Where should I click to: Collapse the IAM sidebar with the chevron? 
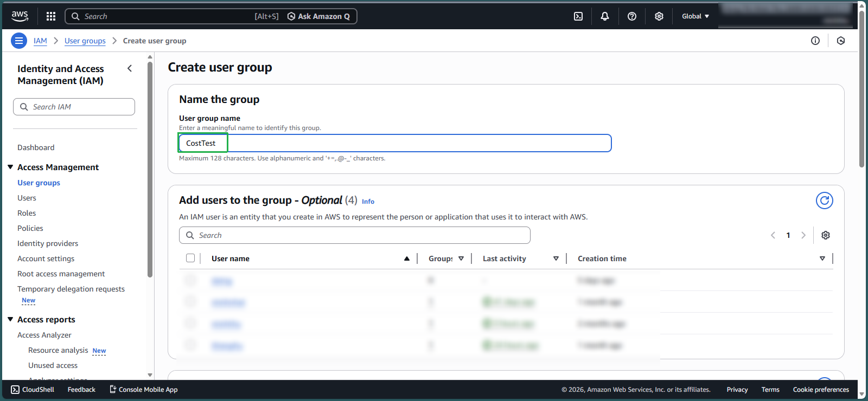point(130,68)
